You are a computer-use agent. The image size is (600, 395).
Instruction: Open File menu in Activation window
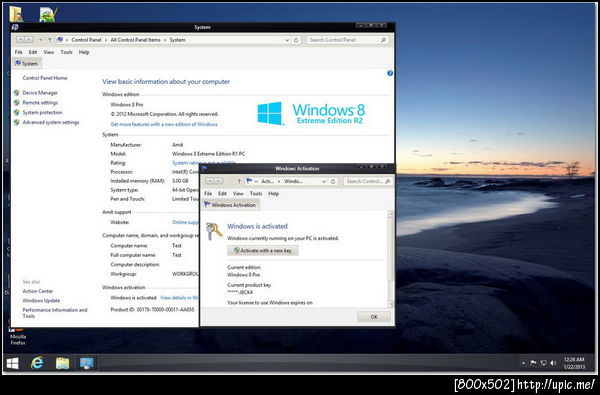coord(208,194)
